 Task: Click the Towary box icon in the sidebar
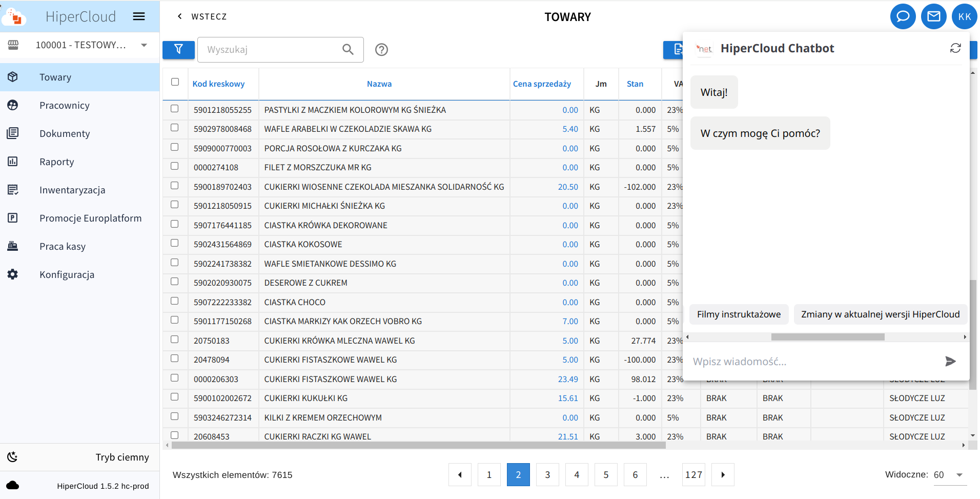point(13,77)
